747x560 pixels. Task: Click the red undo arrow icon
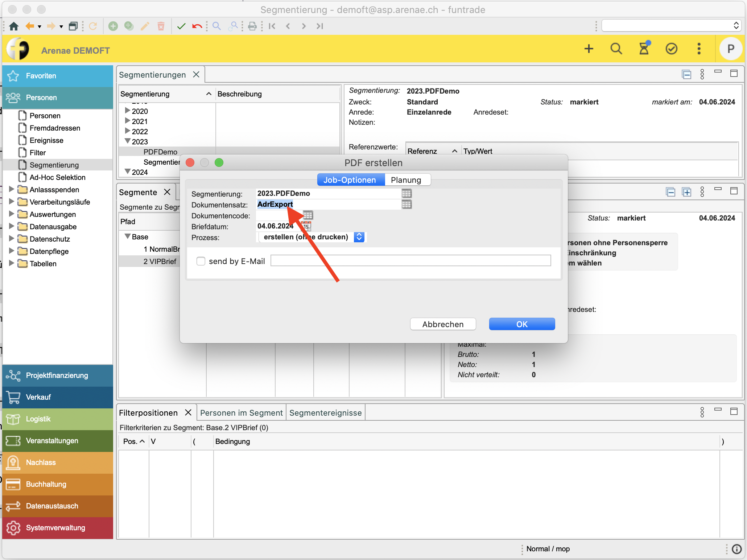click(x=197, y=26)
